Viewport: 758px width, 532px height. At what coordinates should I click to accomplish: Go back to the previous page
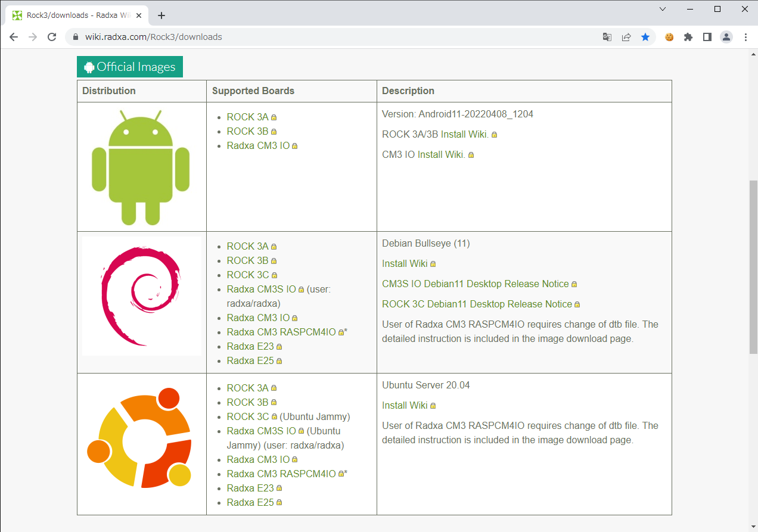pyautogui.click(x=14, y=37)
